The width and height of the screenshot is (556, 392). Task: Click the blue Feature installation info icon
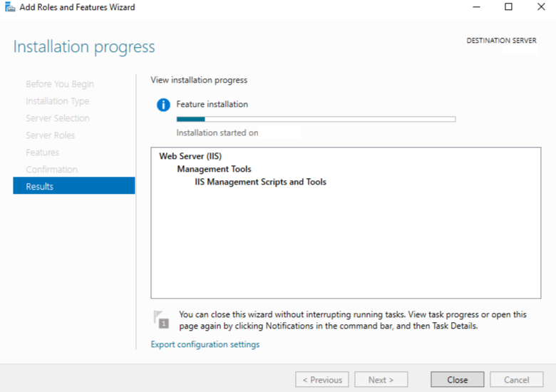pos(163,105)
